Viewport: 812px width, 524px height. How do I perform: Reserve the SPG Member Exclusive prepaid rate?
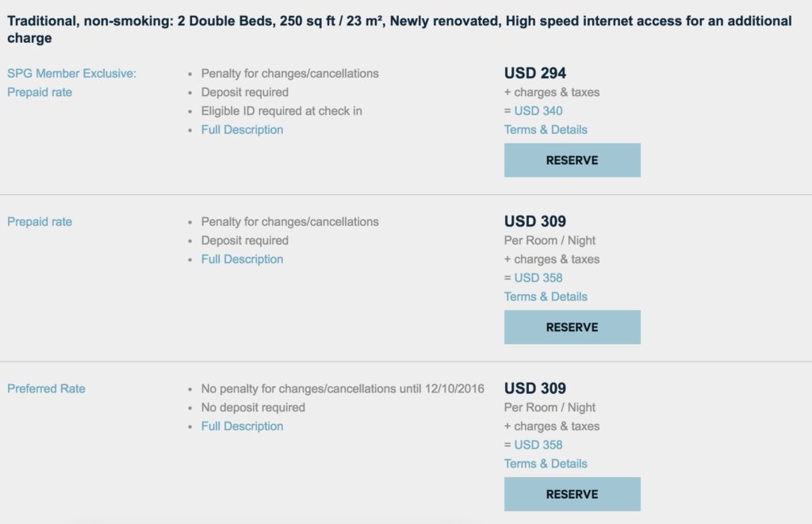tap(572, 160)
